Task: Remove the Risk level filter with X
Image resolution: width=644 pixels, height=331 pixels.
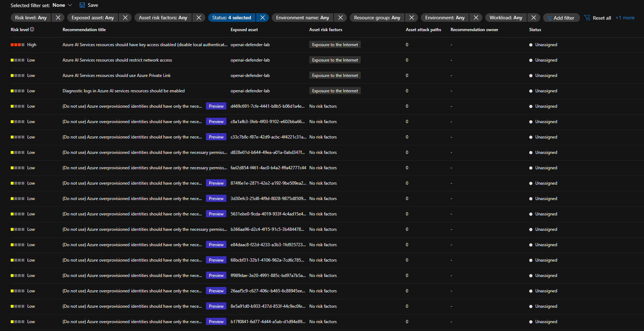Action: [x=58, y=18]
